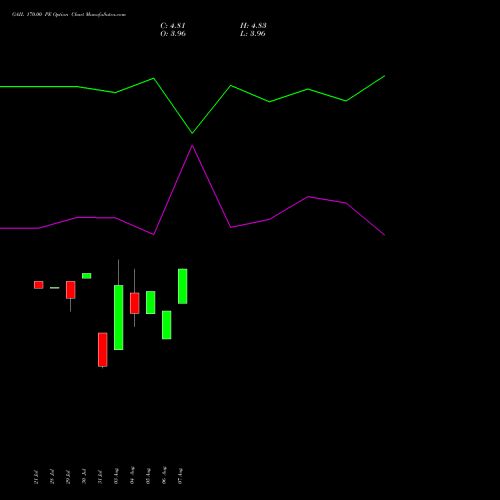Click the green candlestick for 07 Aug
This screenshot has width=500, height=500.
(x=183, y=286)
